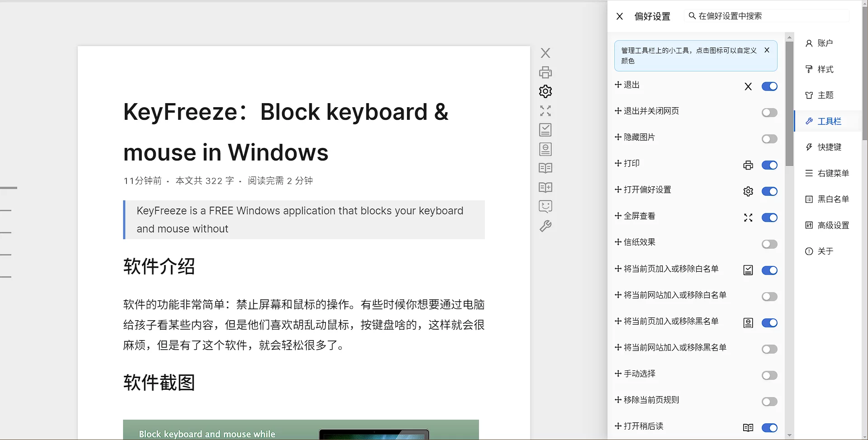Click the gear icon in reader toolbar
This screenshot has height=440, width=868.
tap(545, 91)
